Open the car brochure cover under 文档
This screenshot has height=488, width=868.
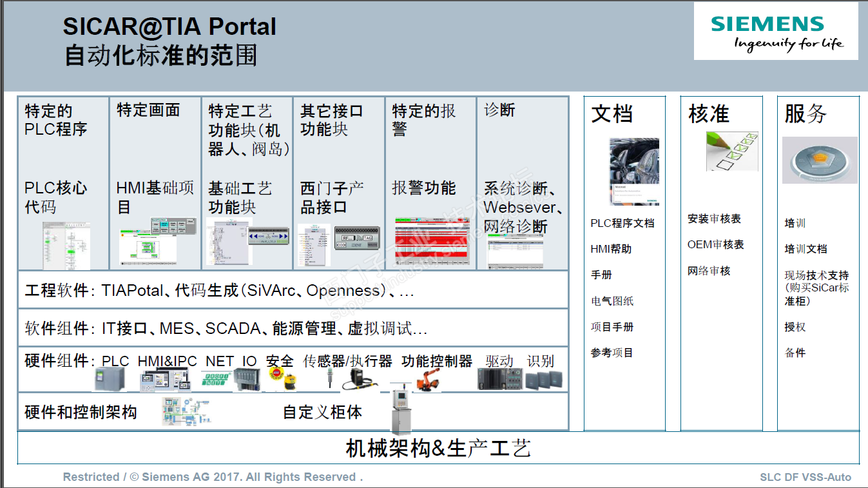(x=634, y=171)
